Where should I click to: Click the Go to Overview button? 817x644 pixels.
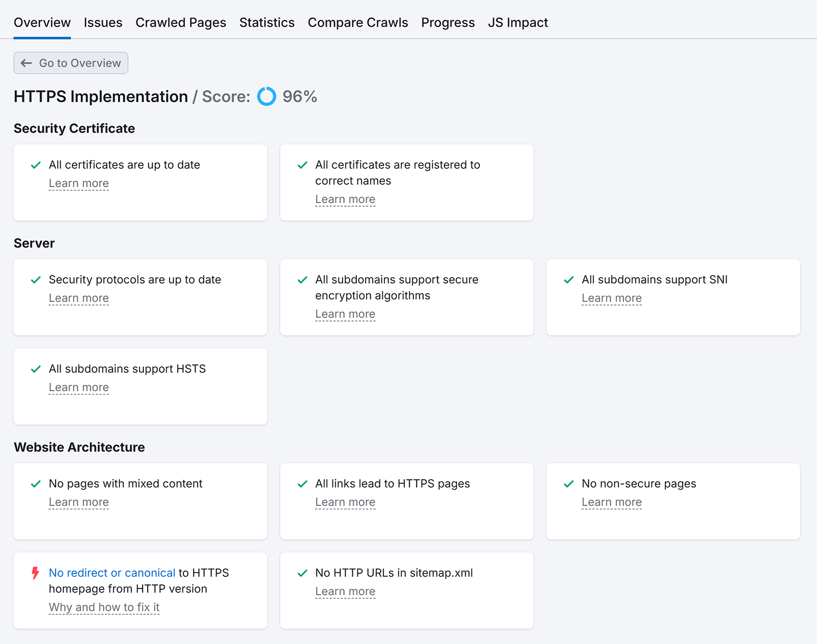point(70,63)
